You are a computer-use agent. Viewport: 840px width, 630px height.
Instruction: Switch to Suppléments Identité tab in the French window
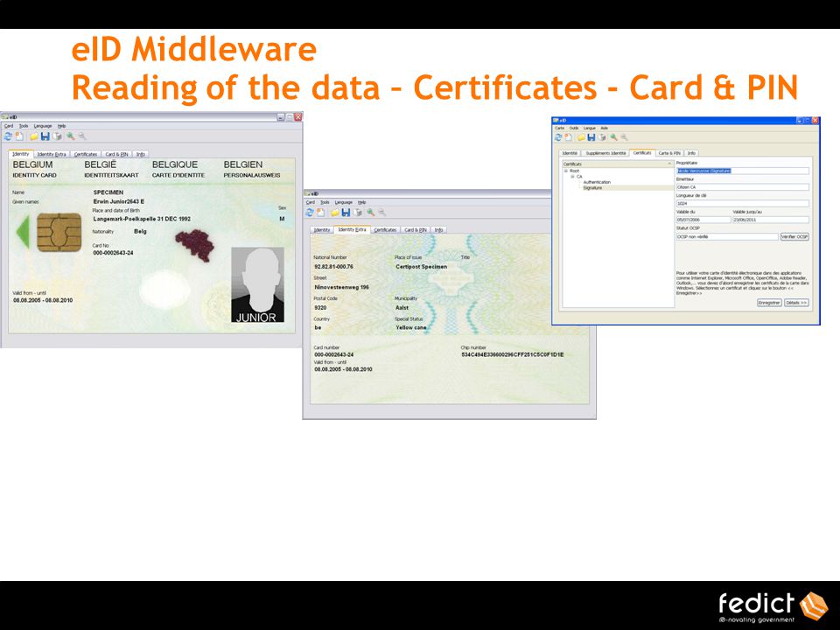[605, 153]
